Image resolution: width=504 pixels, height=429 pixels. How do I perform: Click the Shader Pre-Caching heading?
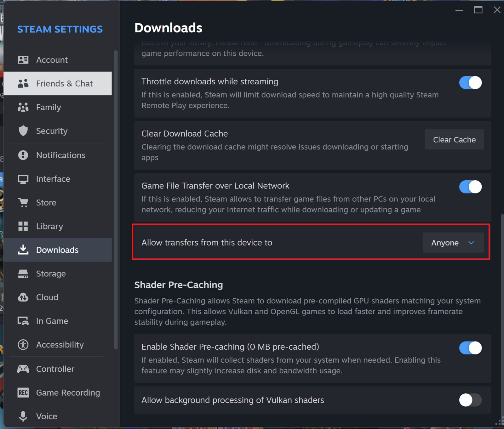point(179,285)
